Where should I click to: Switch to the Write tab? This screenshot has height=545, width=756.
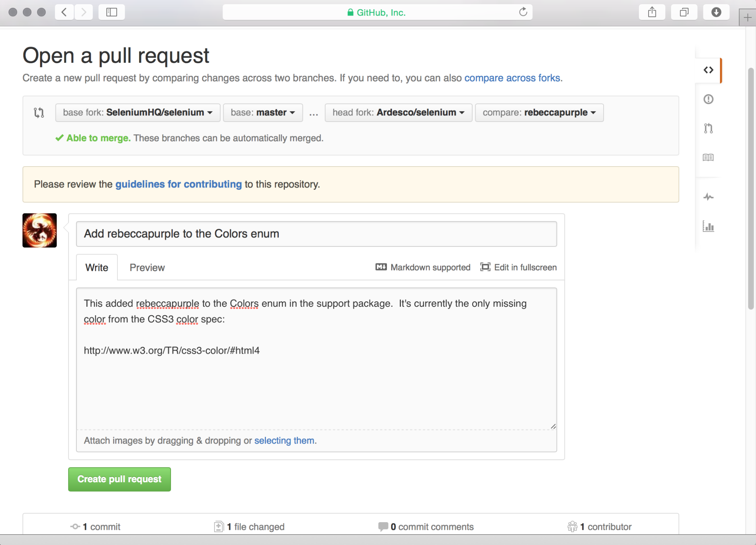(x=97, y=267)
